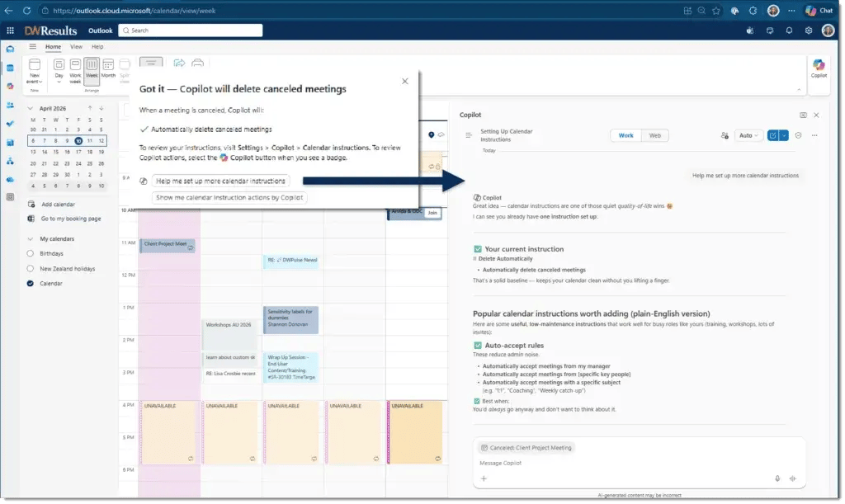The image size is (845, 504).
Task: Enable the Birthdays calendar checkbox
Action: pos(30,253)
